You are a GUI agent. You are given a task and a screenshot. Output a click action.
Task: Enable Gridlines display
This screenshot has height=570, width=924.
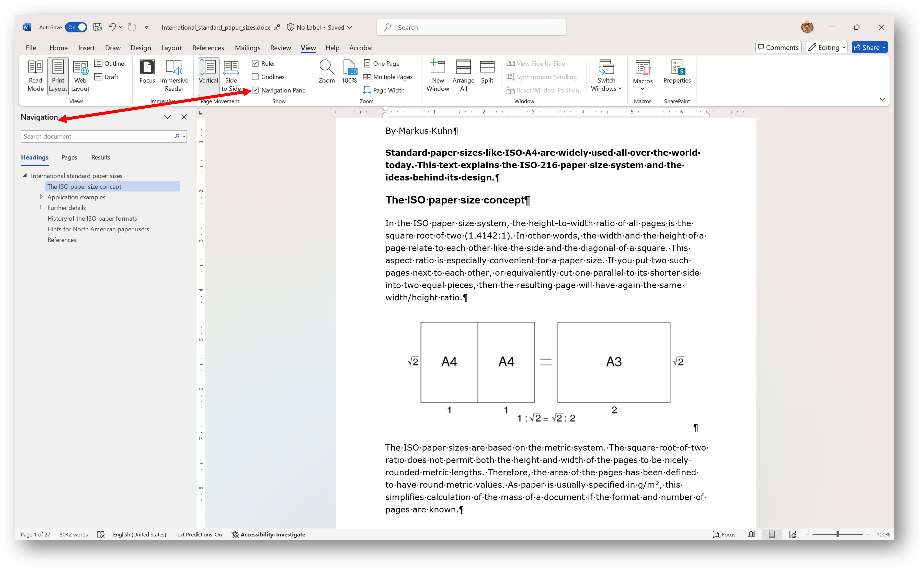255,77
